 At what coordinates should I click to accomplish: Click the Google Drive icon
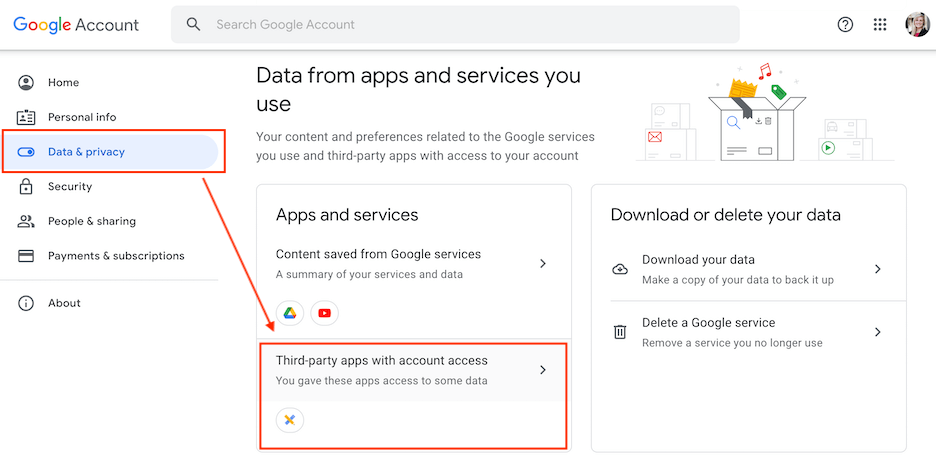(290, 313)
